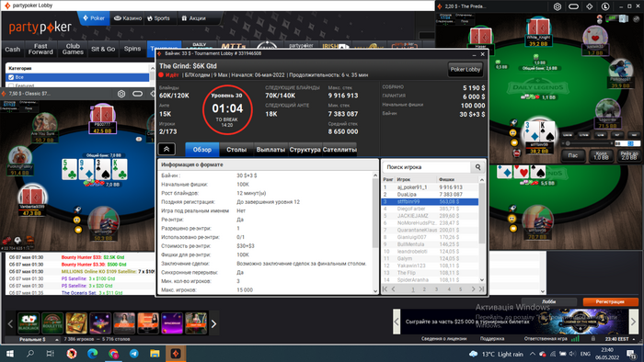Open Spaceman casino game thumbnail
Screen dimensions: 644x362
[172, 323]
